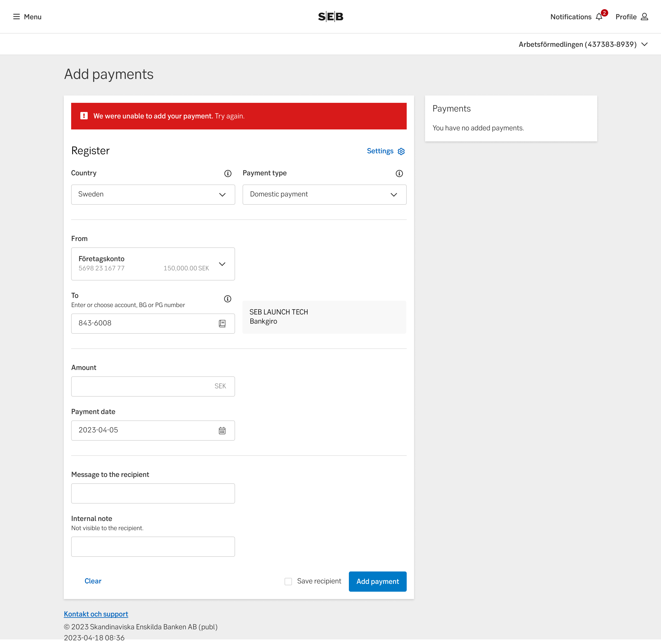The height and width of the screenshot is (644, 661).
Task: Click into the Amount SEK field
Action: [x=142, y=386]
